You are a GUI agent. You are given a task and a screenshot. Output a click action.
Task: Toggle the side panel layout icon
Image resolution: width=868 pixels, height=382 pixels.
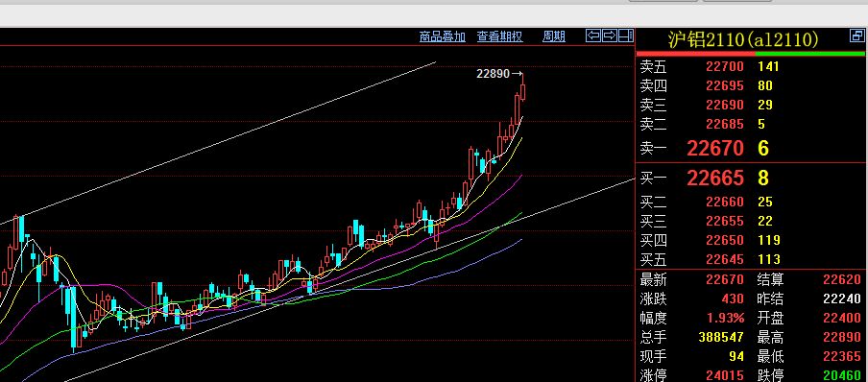click(625, 36)
